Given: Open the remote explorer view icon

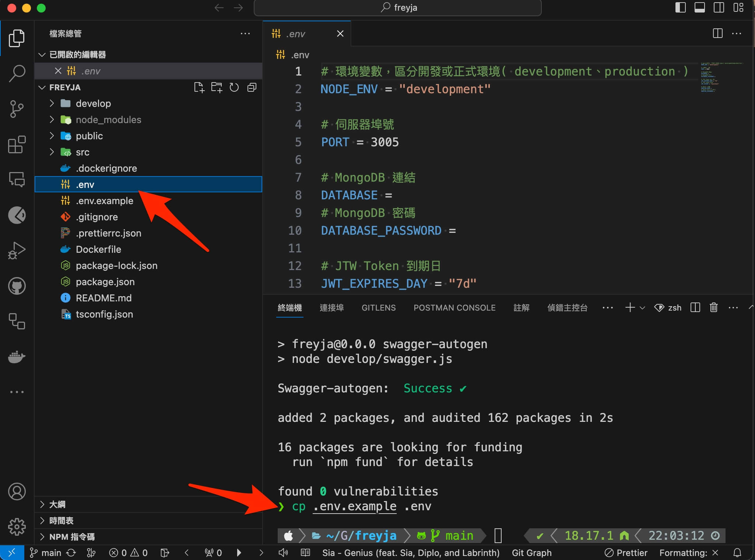Looking at the screenshot, I should tap(17, 321).
